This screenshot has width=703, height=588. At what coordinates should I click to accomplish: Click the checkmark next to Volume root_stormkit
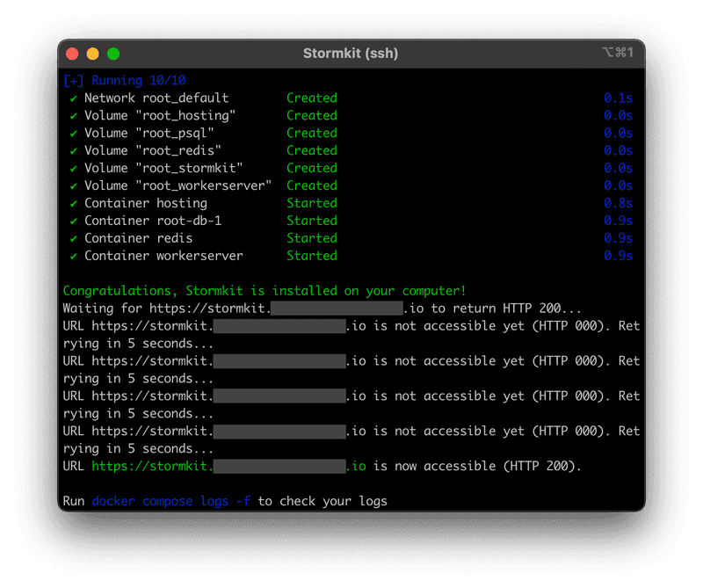point(74,169)
